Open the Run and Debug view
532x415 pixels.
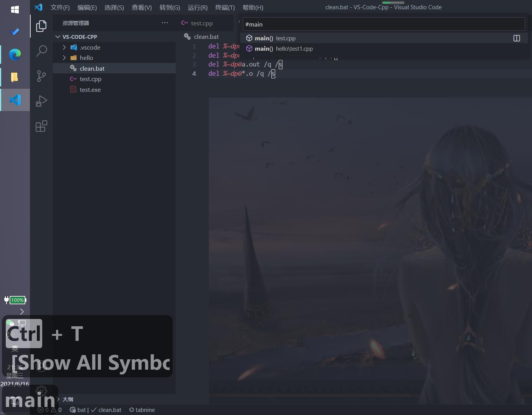(41, 101)
